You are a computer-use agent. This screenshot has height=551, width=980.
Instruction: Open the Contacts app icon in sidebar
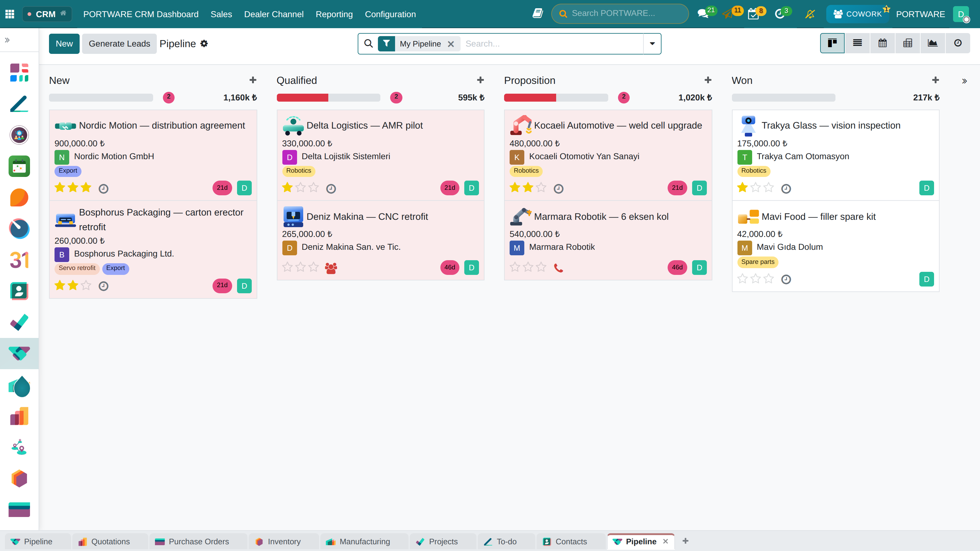(19, 291)
